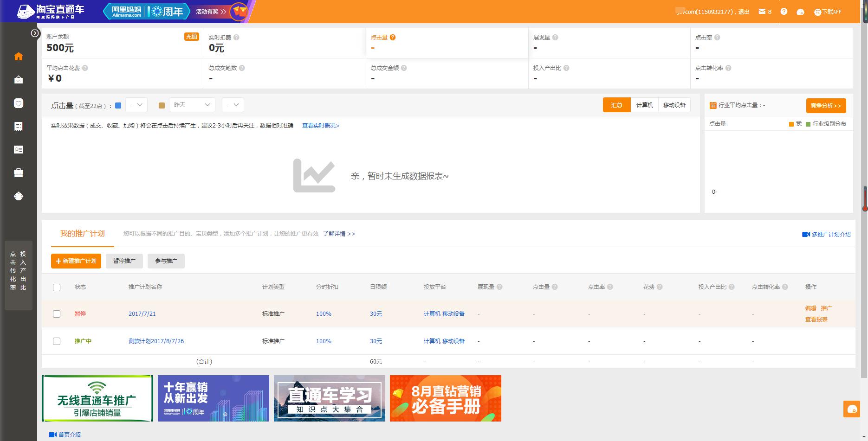Check the box for the 2017/7/21 plan

point(57,314)
